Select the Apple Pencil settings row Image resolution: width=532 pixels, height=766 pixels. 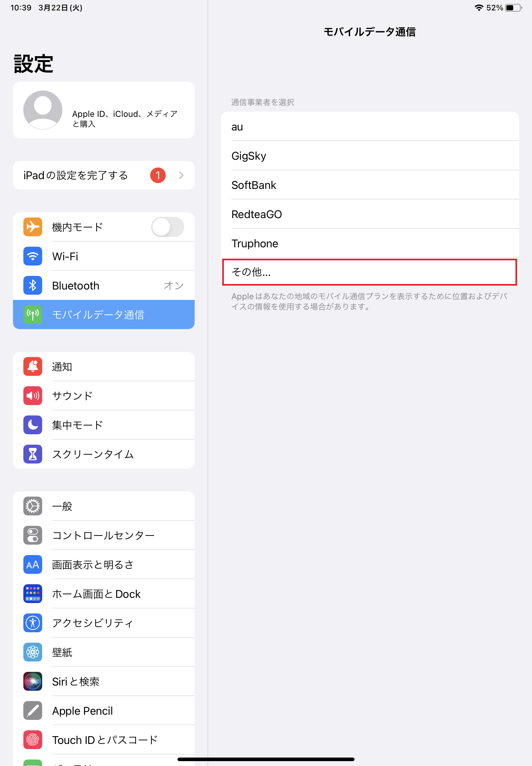pos(104,710)
